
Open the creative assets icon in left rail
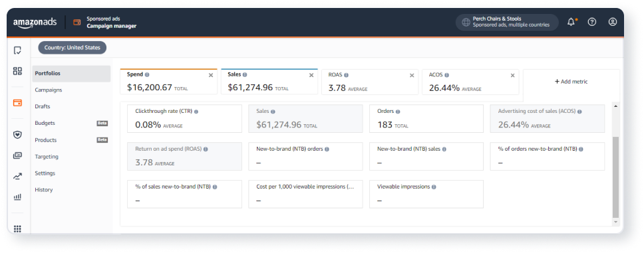(17, 155)
